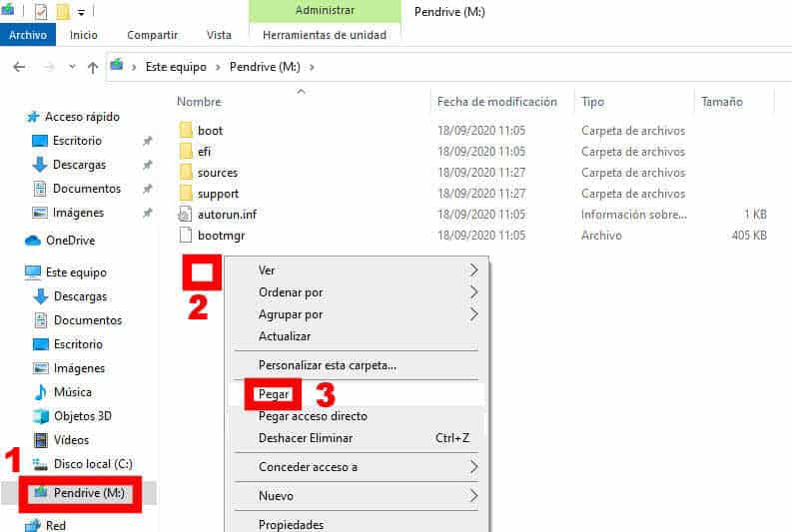
Task: Open OneDrive in the navigation pane
Action: pyautogui.click(x=70, y=241)
